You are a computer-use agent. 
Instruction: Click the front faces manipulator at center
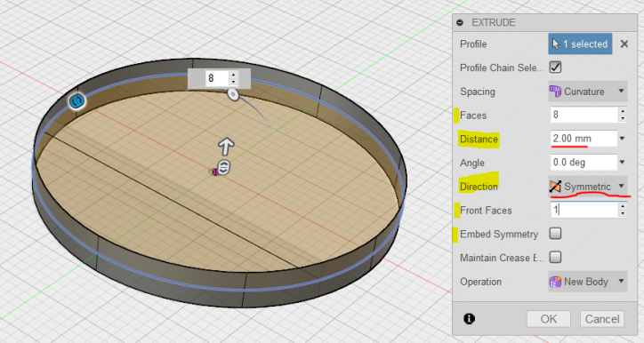pyautogui.click(x=223, y=167)
